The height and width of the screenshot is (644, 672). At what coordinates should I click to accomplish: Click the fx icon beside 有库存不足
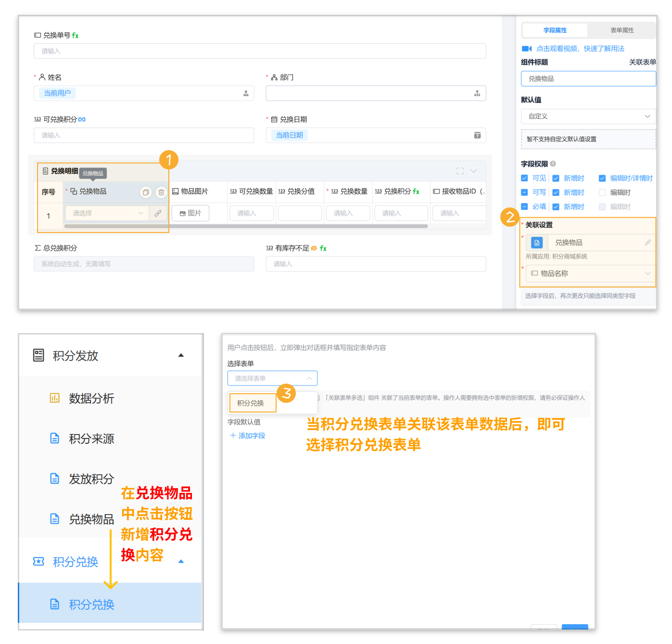(323, 248)
